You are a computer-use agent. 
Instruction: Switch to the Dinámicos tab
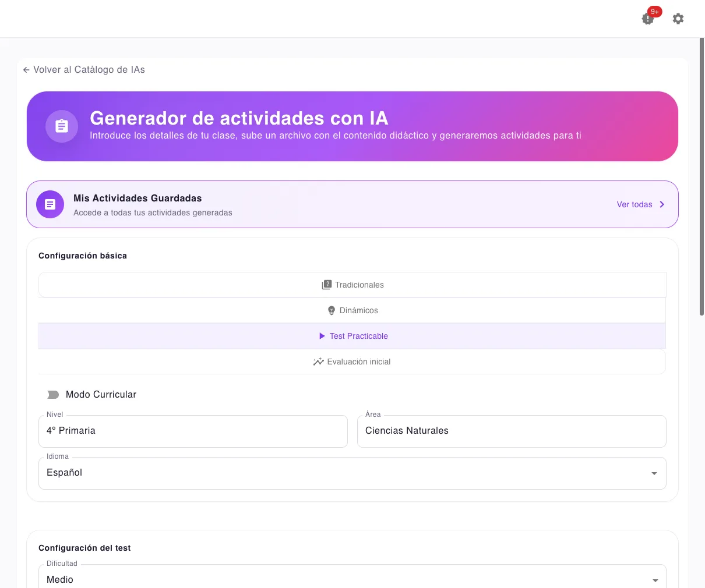coord(352,310)
